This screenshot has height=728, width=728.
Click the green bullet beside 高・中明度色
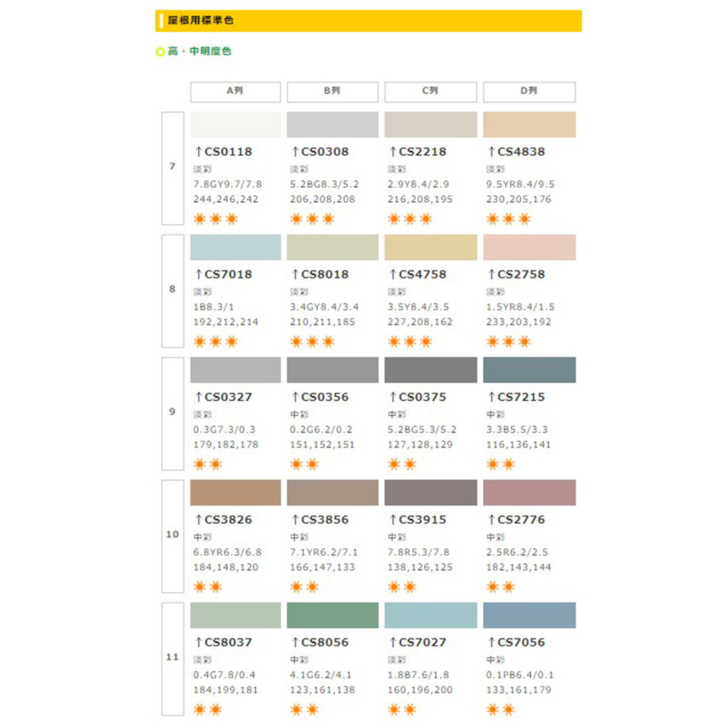pos(160,51)
